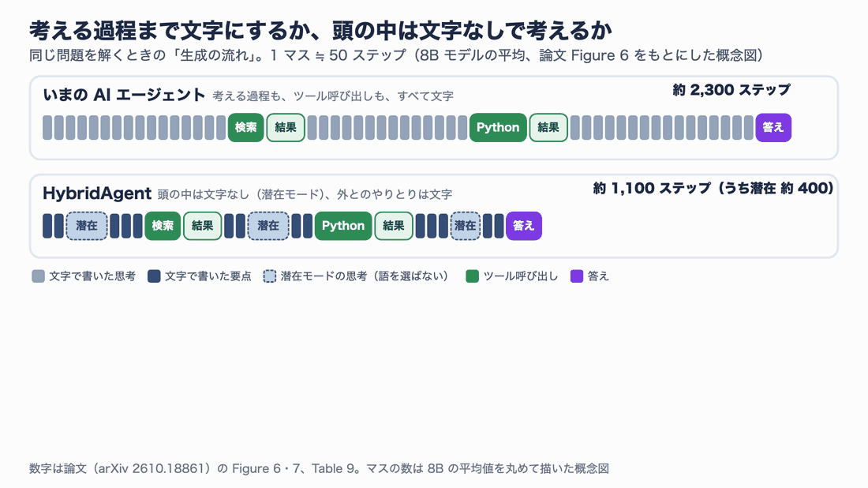Click the dashed 潜在モードの思考 legend swatch
The width and height of the screenshot is (868, 488).
point(270,276)
